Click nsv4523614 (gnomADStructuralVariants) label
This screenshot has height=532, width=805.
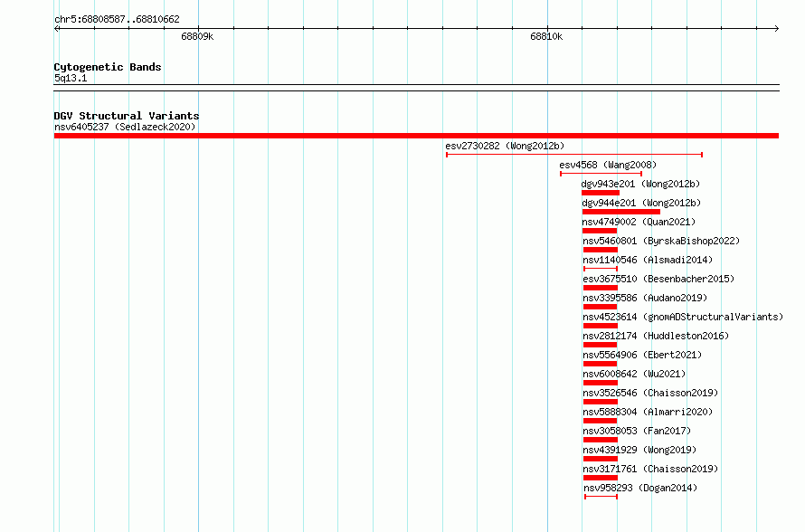(x=683, y=317)
